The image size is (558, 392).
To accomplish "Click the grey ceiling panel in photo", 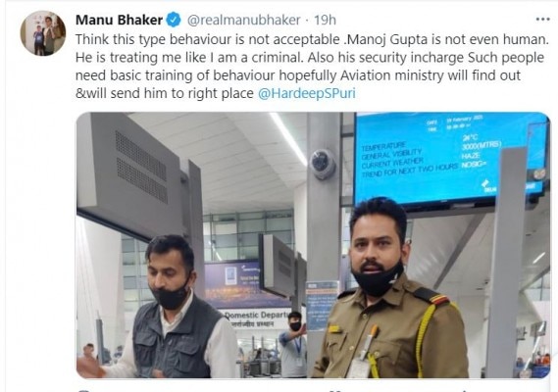I will tap(132, 171).
